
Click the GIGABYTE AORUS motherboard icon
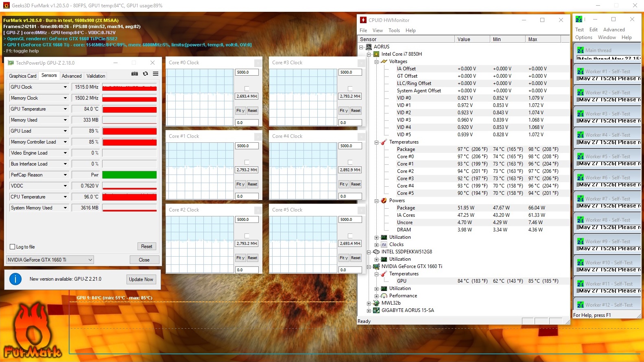point(376,310)
